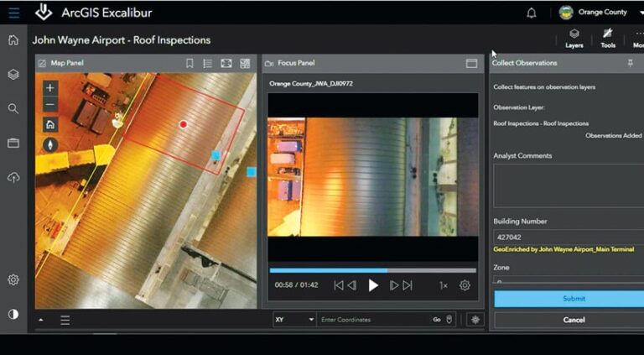Select the Orange County_JWA_DJI0972 video title
644x355 pixels.
311,83
